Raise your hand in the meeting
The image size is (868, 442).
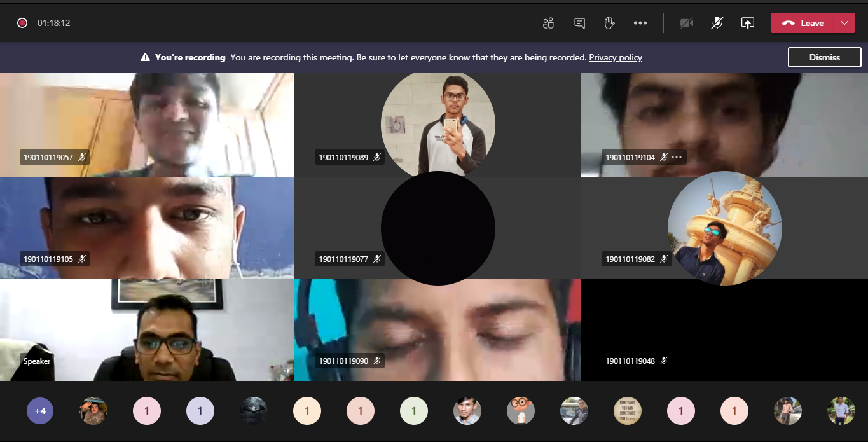[x=609, y=23]
